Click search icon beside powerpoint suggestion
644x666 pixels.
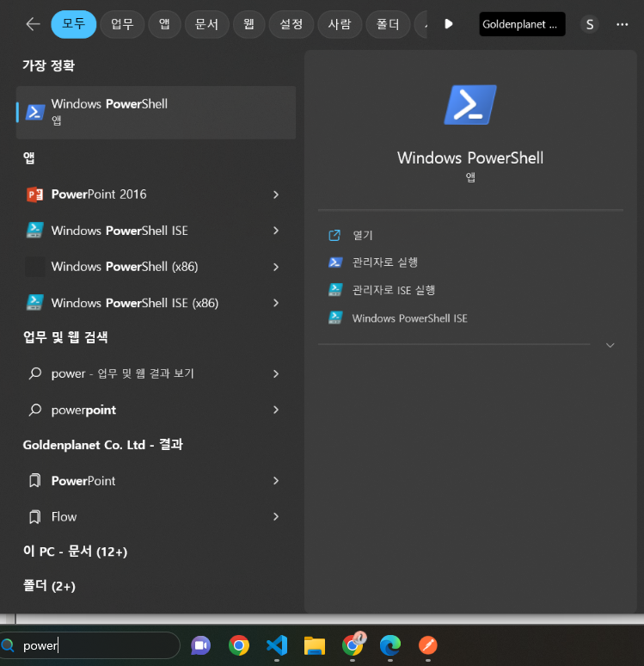click(34, 410)
